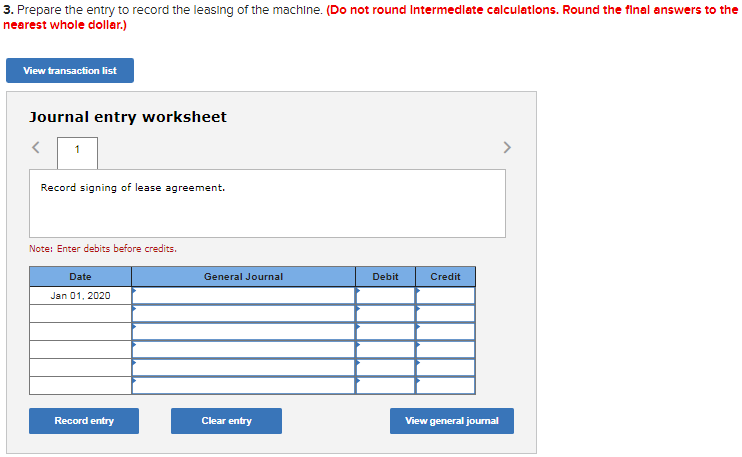
Task: Select Debit field in Jan 01, 2020 row
Action: pos(385,296)
